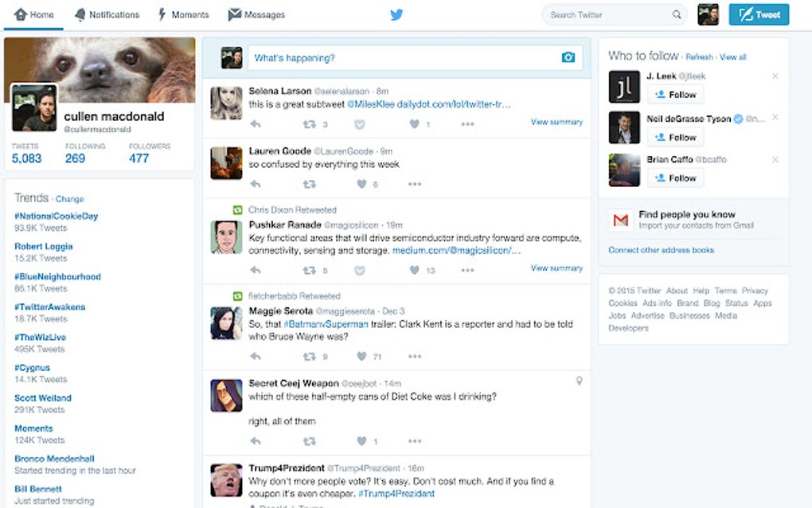Click location pin on Secret Ceej Weapon's tweet

tap(579, 381)
